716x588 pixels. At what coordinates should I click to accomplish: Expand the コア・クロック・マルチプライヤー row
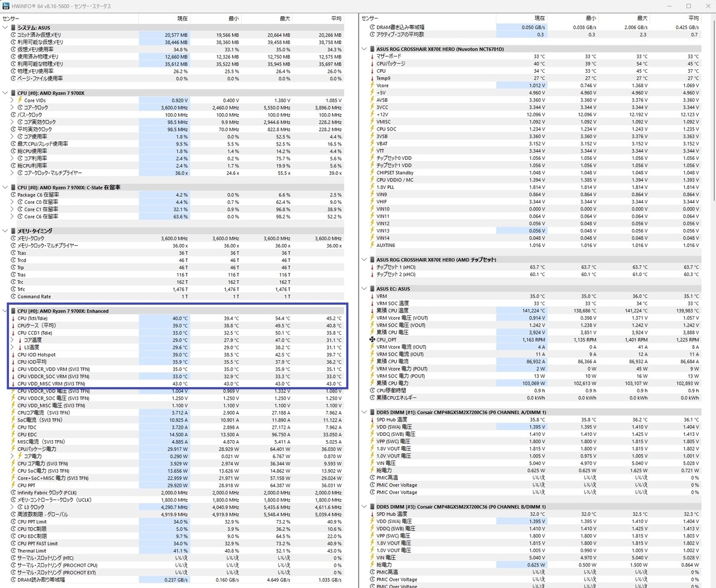[13, 173]
